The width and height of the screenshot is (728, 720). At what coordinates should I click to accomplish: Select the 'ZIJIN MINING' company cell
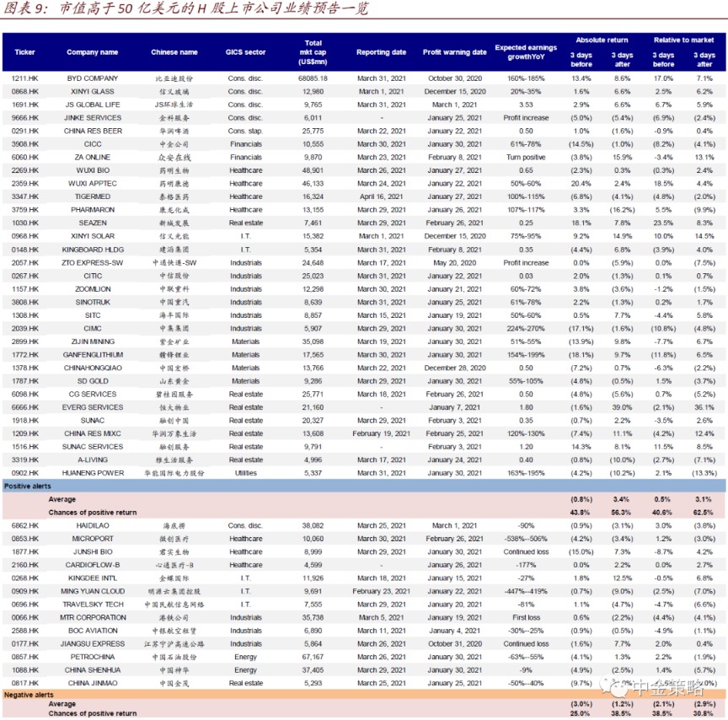(93, 342)
